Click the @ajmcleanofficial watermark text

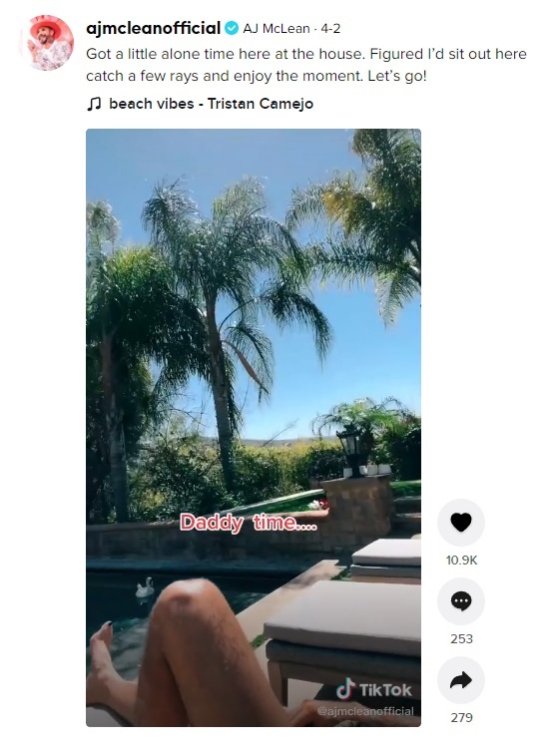365,711
